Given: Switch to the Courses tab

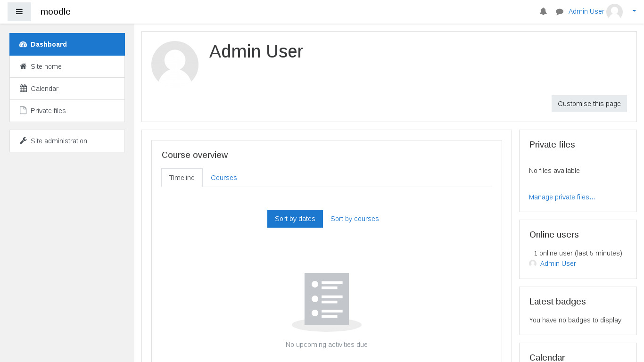Looking at the screenshot, I should pyautogui.click(x=223, y=178).
